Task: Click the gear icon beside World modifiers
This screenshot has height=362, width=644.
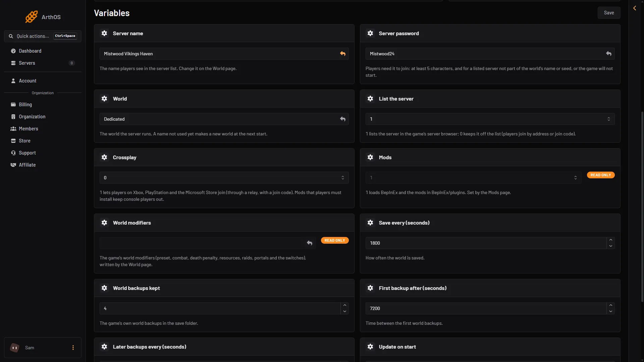Action: point(104,223)
